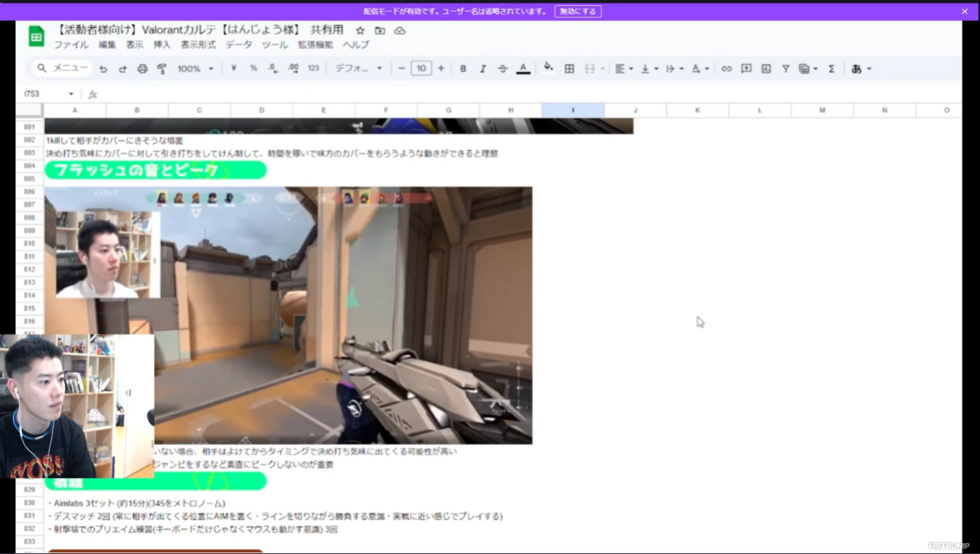
Task: Open the ヘルプ menu
Action: [x=356, y=45]
